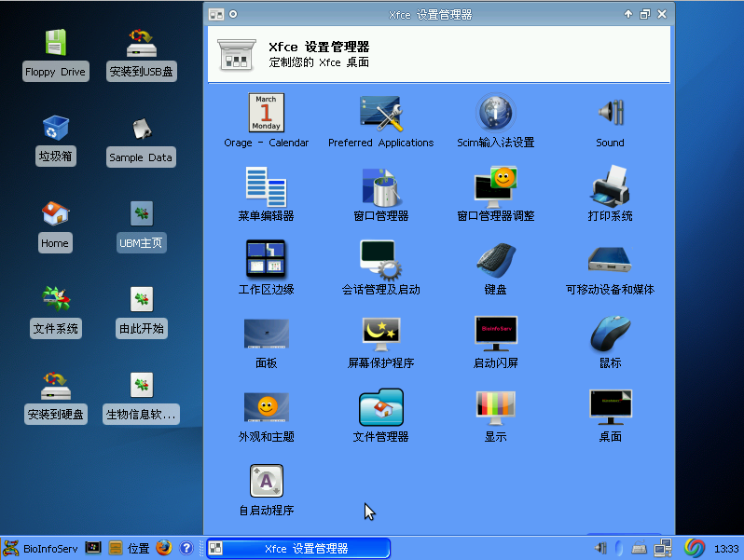Click the 13:33 clock
Screen dimensions: 744x560
[726, 549]
